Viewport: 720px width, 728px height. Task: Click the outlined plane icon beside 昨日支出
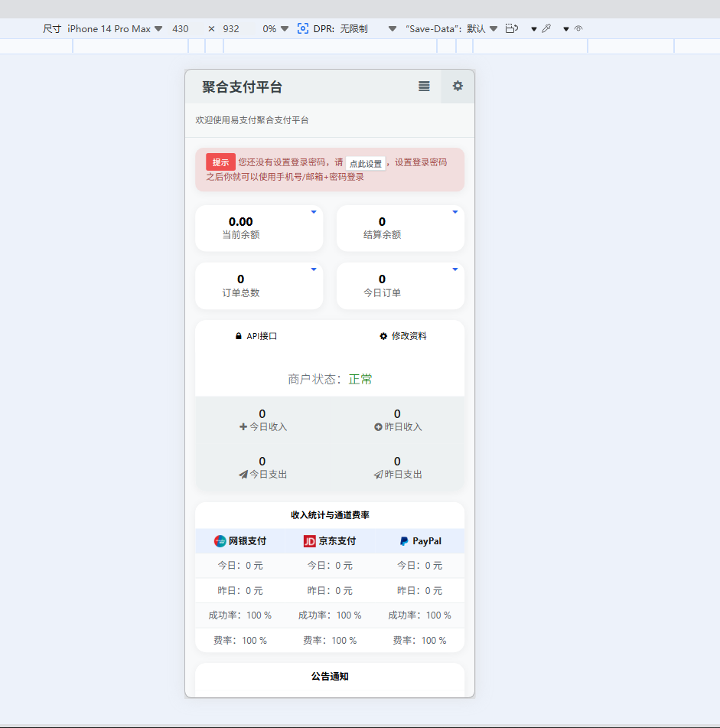pyautogui.click(x=378, y=475)
